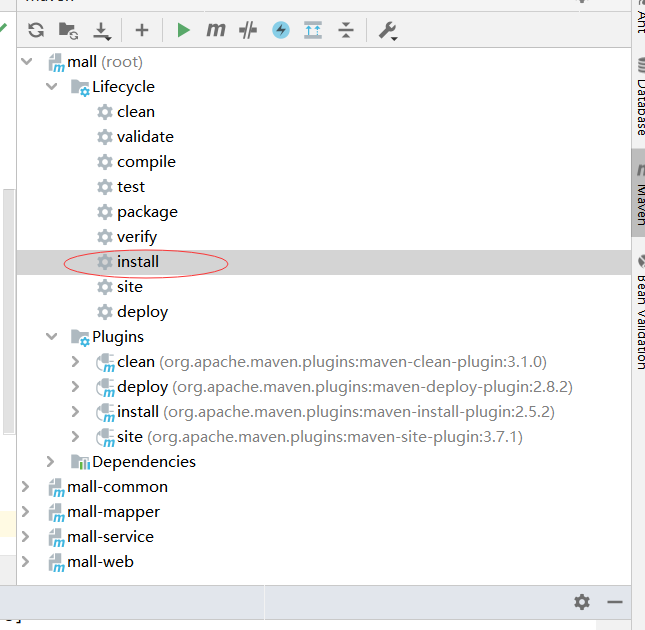Select mall-service module label
The height and width of the screenshot is (630, 645).
tap(110, 537)
